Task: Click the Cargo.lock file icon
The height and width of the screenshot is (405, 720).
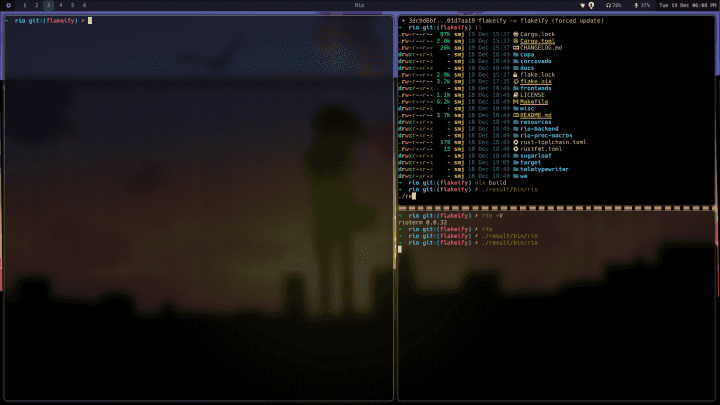Action: (x=516, y=34)
